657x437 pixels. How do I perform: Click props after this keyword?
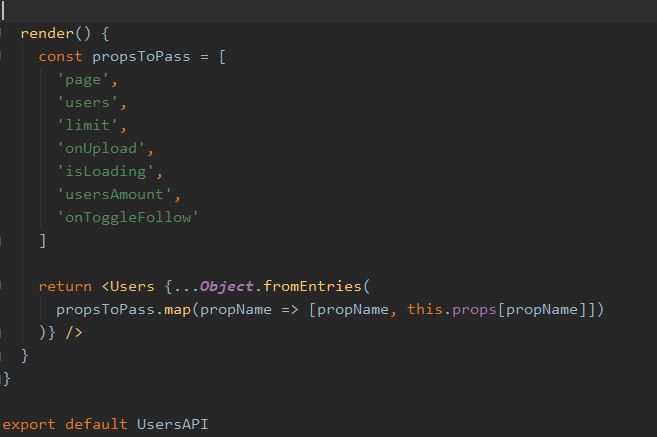[x=474, y=310]
